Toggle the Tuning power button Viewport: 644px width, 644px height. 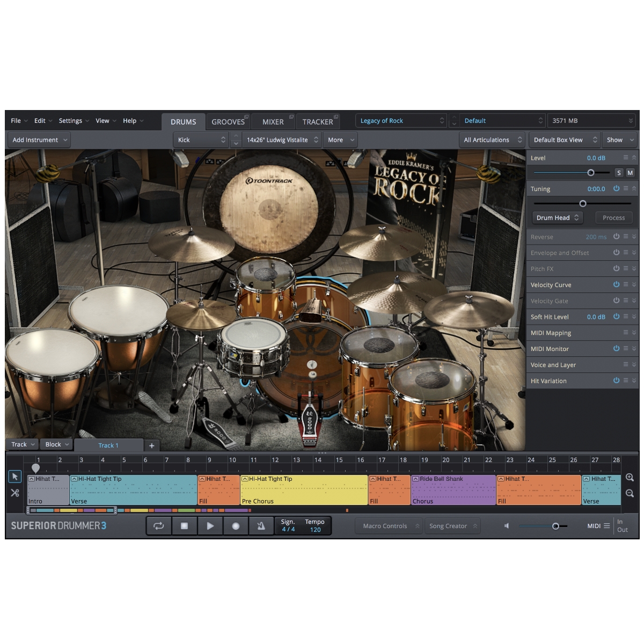[x=616, y=189]
